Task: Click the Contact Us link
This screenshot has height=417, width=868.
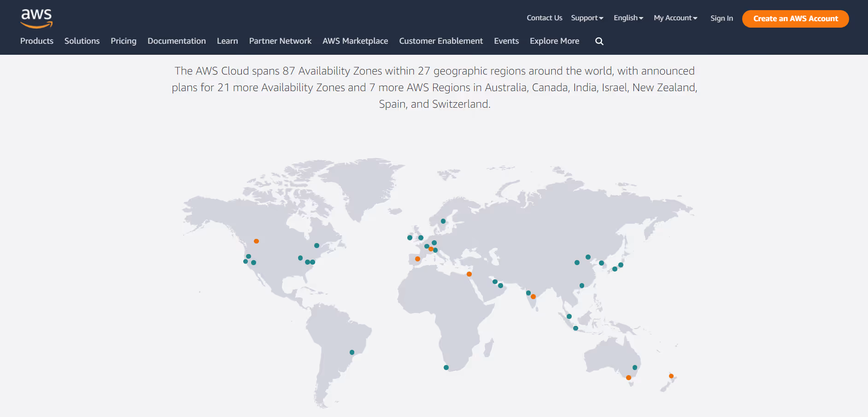Action: coord(545,18)
